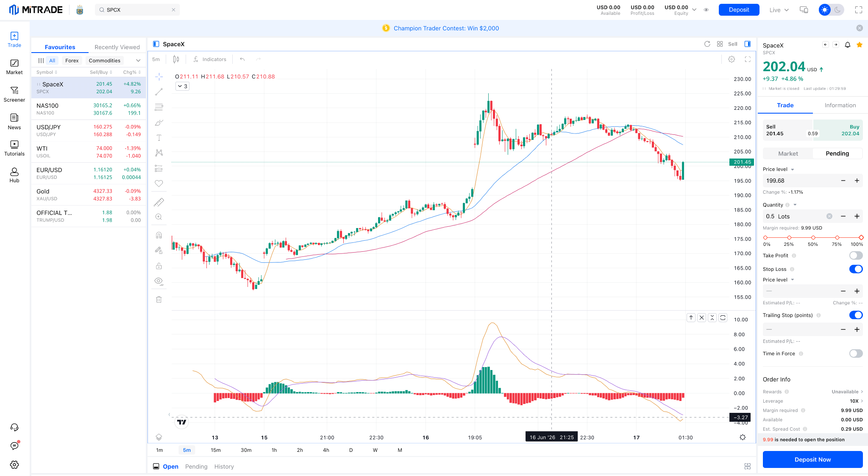This screenshot has width=868, height=476.
Task: Open the Trade section in the sidebar
Action: pos(14,39)
